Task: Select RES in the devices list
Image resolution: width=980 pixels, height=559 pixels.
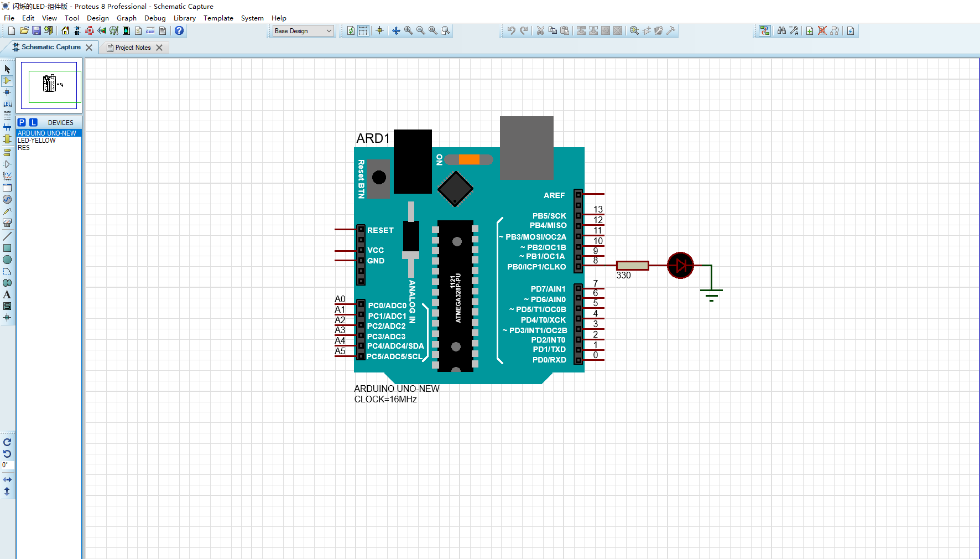Action: click(x=49, y=148)
